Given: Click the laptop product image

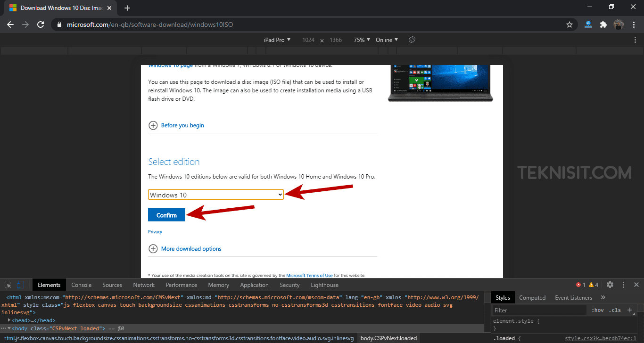Looking at the screenshot, I should [440, 83].
